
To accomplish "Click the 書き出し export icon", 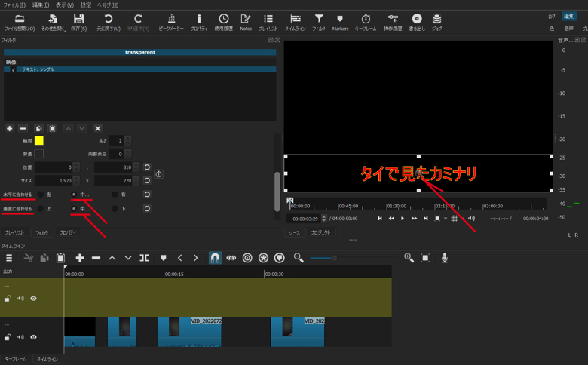I will tap(417, 19).
